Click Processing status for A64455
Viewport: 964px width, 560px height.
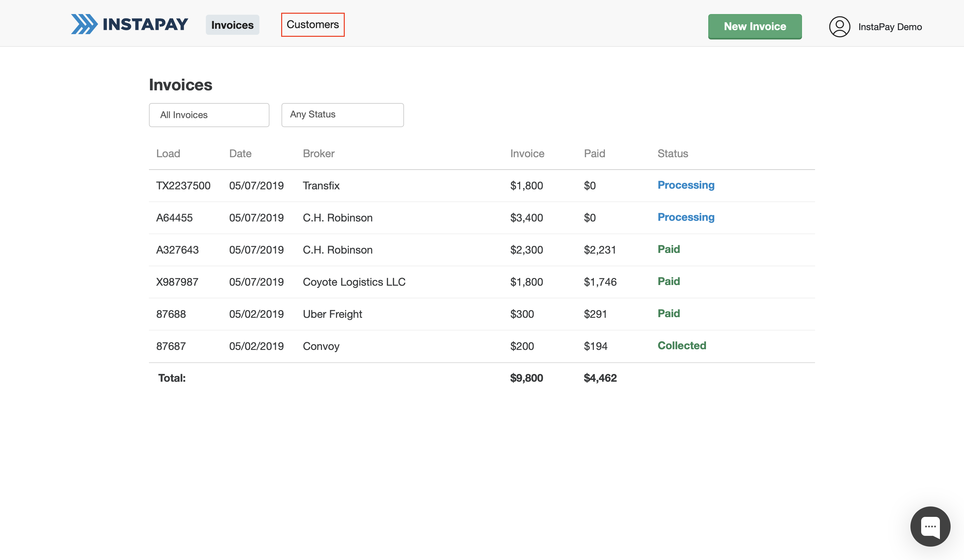coord(686,217)
